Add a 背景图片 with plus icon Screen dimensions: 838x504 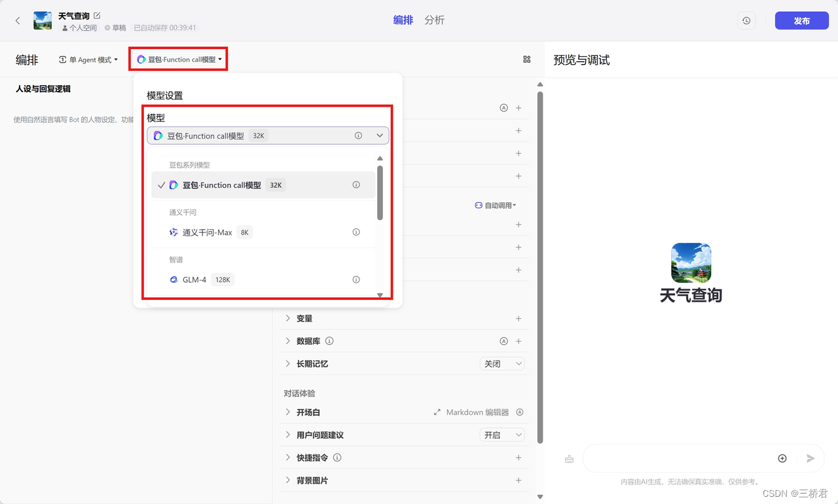point(519,480)
